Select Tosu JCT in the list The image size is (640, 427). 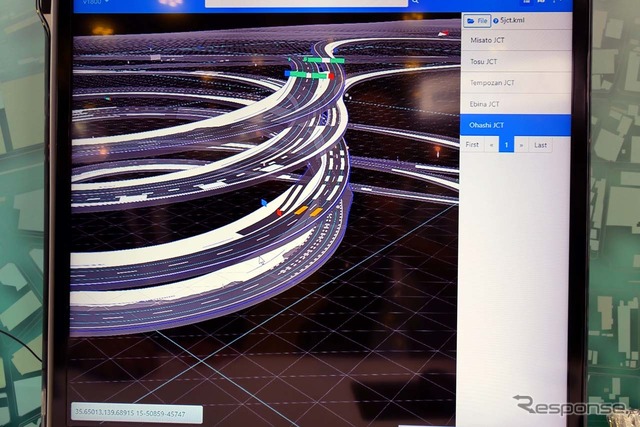[516, 62]
